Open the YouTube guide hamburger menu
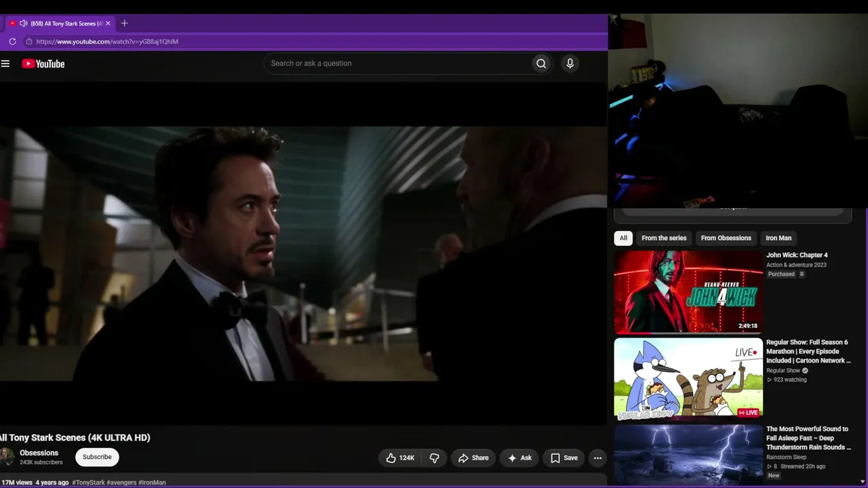 pyautogui.click(x=5, y=64)
